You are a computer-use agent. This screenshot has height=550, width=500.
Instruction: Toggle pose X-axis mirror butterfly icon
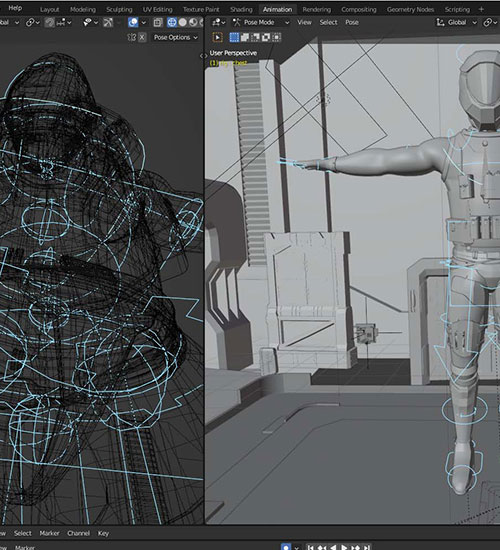pyautogui.click(x=132, y=38)
